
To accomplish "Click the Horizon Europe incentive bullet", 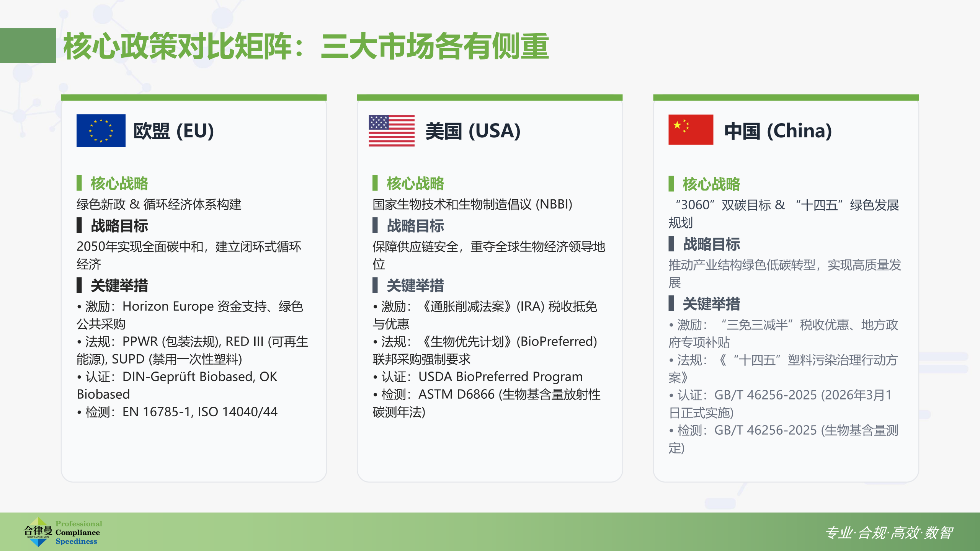I will pyautogui.click(x=190, y=315).
